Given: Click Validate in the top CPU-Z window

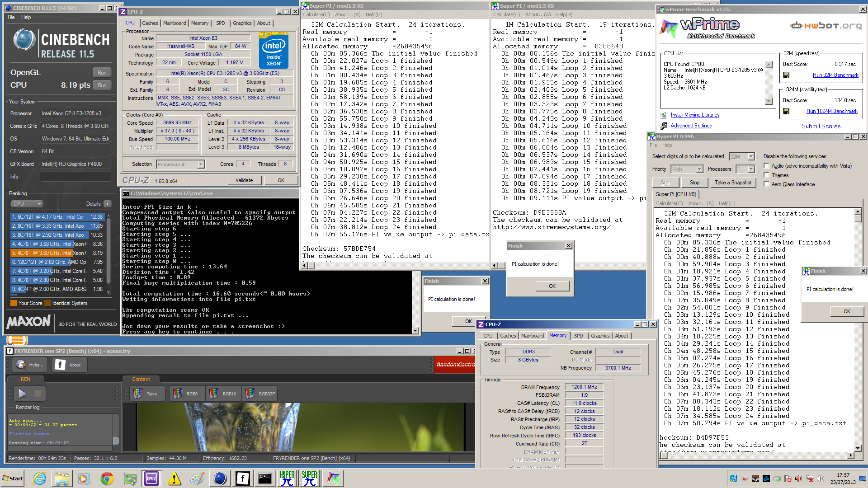Looking at the screenshot, I should click(x=244, y=180).
